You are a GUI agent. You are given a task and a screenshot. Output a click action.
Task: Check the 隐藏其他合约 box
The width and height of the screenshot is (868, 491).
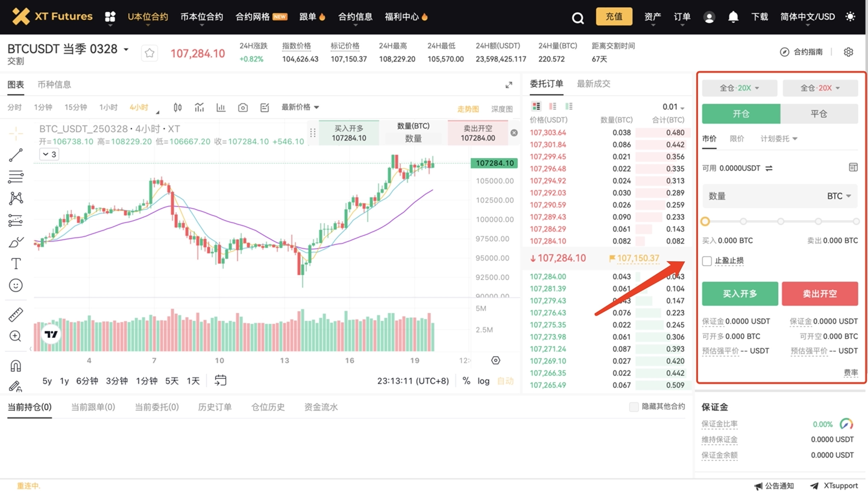point(634,407)
